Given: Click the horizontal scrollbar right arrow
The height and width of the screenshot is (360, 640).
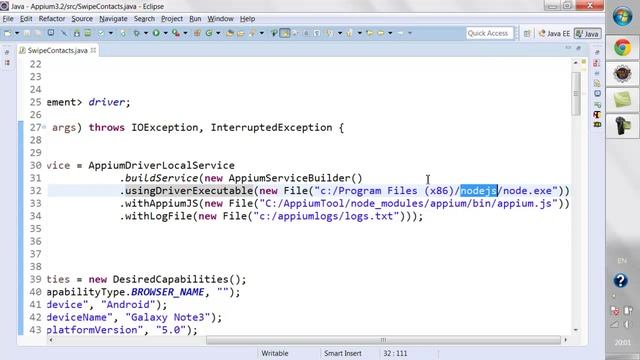Looking at the screenshot, I should point(565,340).
